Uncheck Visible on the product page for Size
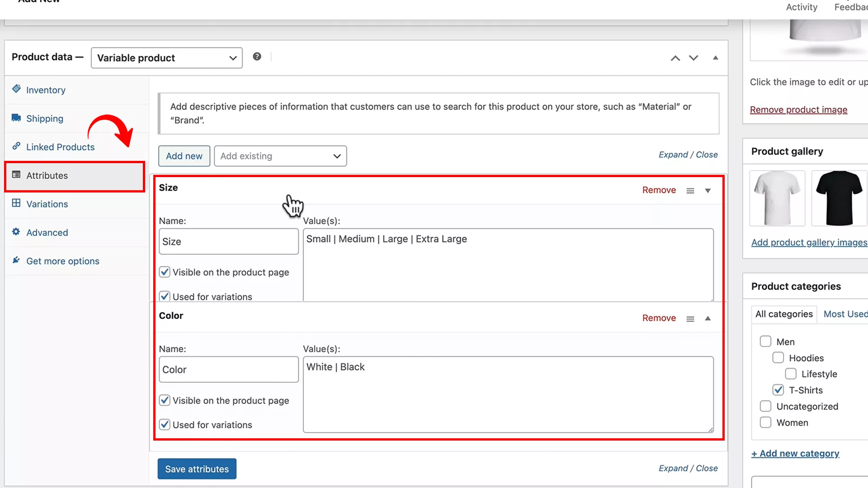Image resolution: width=868 pixels, height=488 pixels. pyautogui.click(x=164, y=272)
